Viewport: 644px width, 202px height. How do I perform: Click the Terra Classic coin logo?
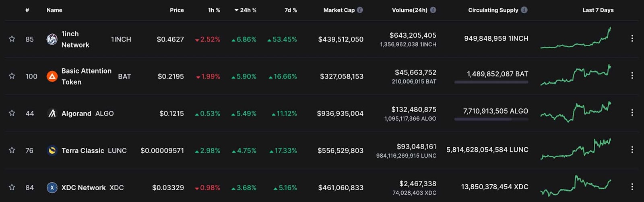[x=52, y=150]
